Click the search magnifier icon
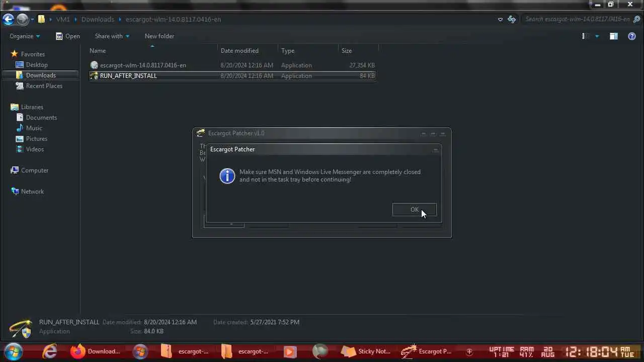 [635, 19]
